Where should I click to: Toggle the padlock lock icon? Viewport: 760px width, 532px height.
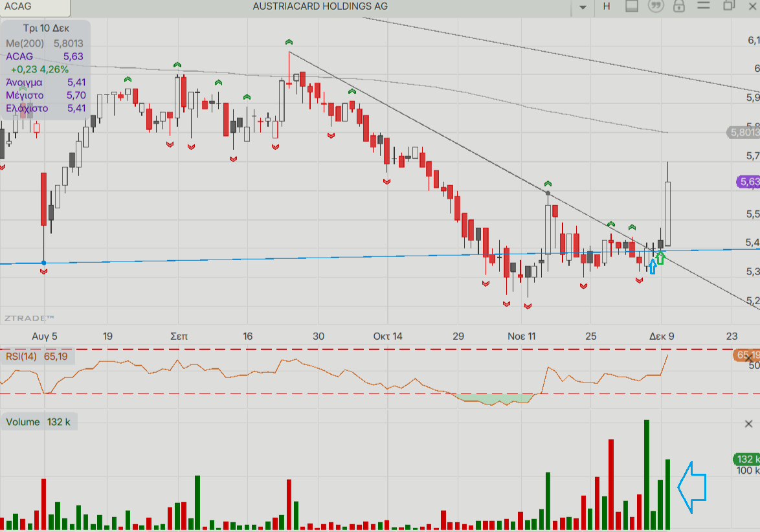click(x=679, y=6)
